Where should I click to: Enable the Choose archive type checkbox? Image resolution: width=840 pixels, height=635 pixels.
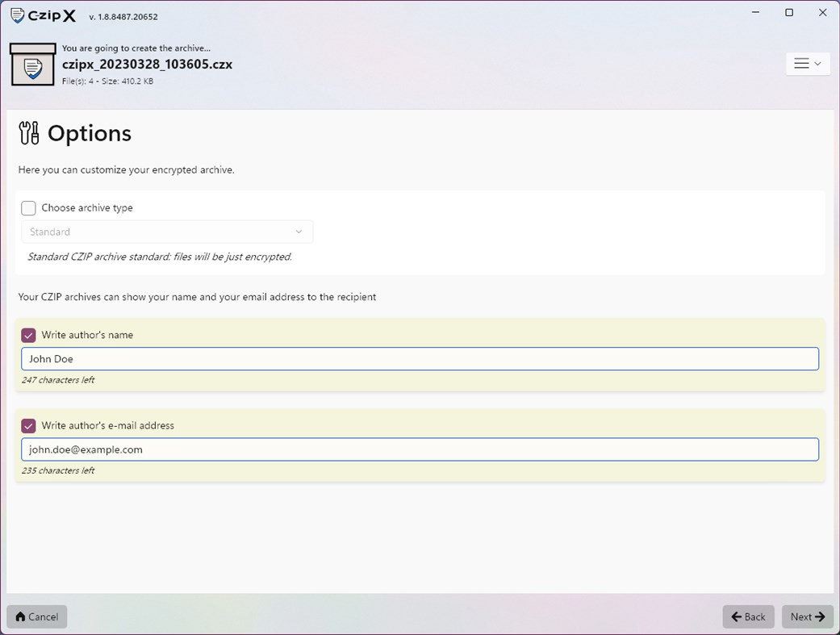[27, 207]
